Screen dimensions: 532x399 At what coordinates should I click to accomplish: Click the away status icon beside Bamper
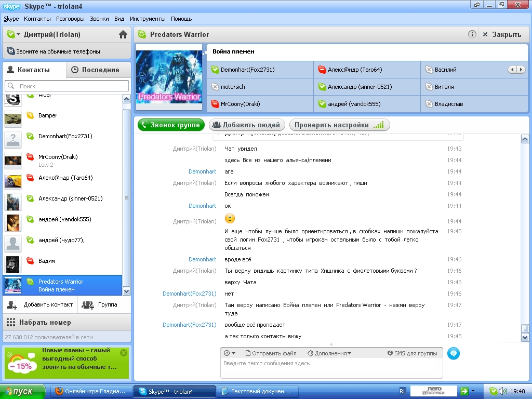pos(30,115)
